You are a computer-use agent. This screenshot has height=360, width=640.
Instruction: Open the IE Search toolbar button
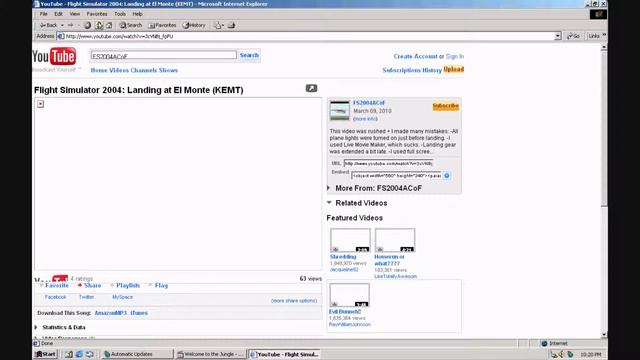point(131,25)
